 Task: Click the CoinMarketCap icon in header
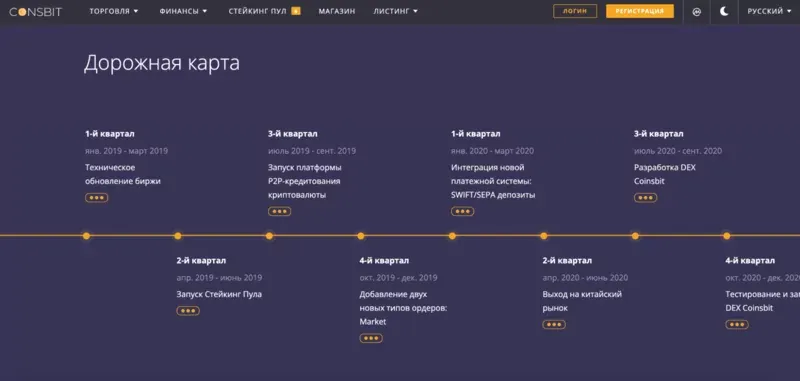(696, 12)
